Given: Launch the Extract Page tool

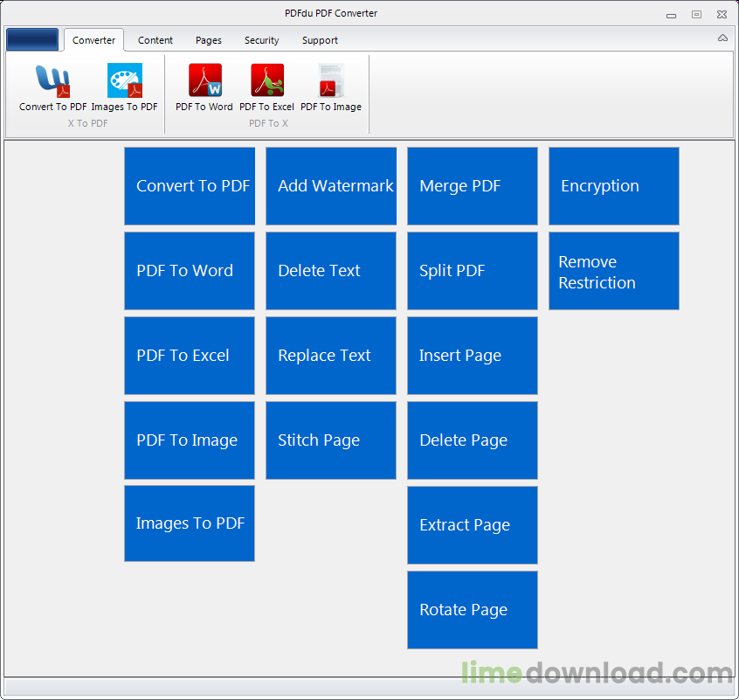Looking at the screenshot, I should (x=472, y=525).
